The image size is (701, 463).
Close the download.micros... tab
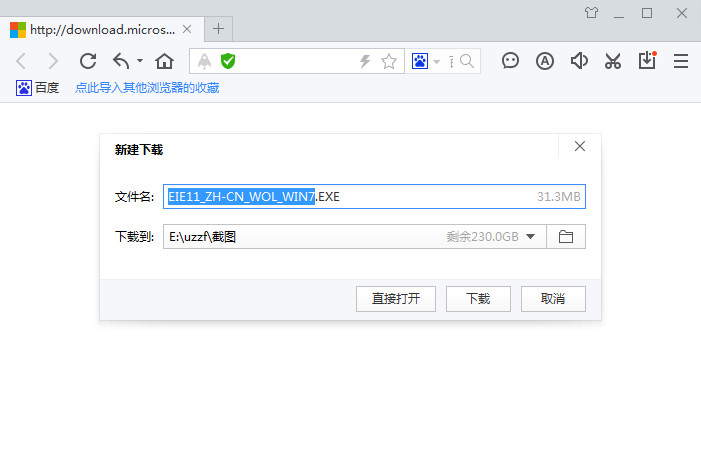tap(187, 29)
